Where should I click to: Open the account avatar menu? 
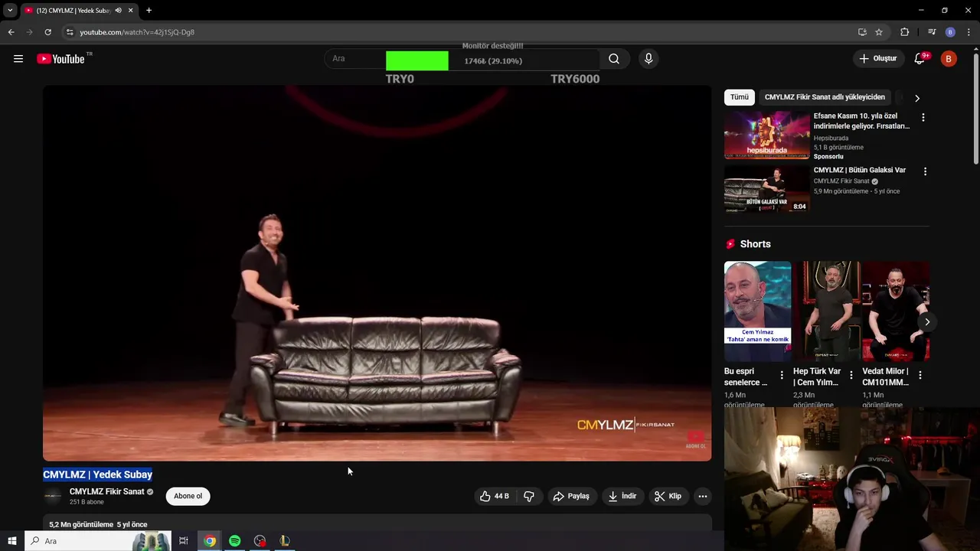tap(949, 59)
